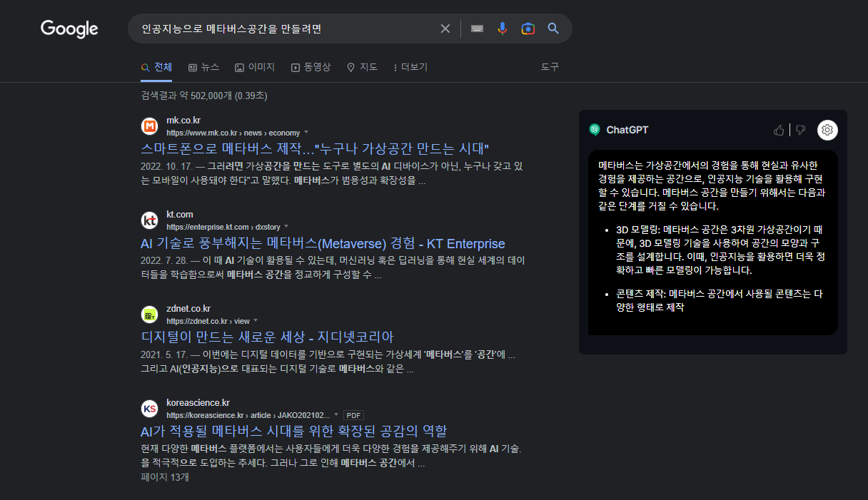Click the ChatGPT logo icon

click(x=595, y=130)
